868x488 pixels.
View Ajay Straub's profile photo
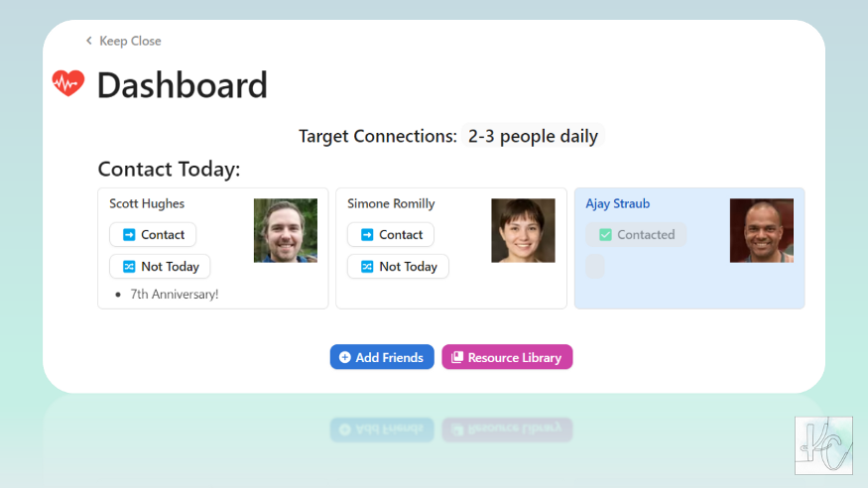click(761, 230)
